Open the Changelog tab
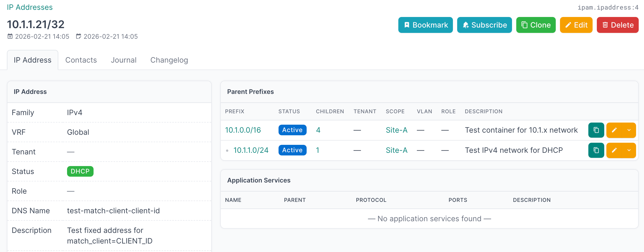This screenshot has width=644, height=252. [x=169, y=60]
